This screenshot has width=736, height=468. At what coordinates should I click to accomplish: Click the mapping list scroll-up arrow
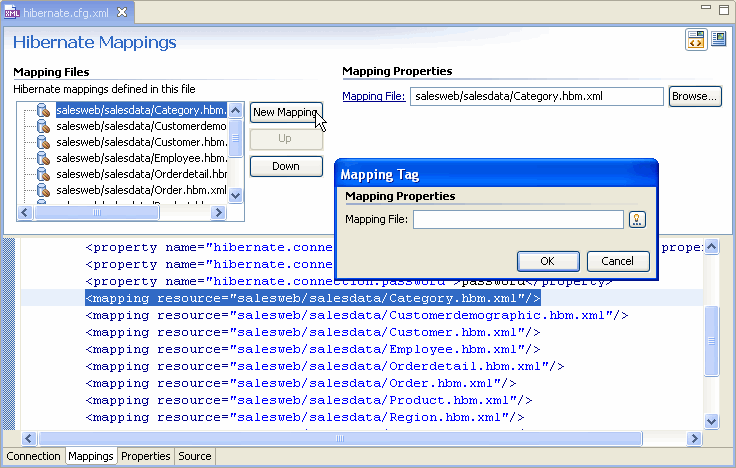[x=236, y=110]
